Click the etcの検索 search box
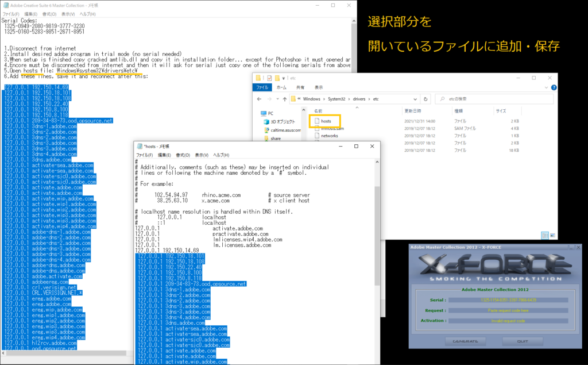 point(494,99)
